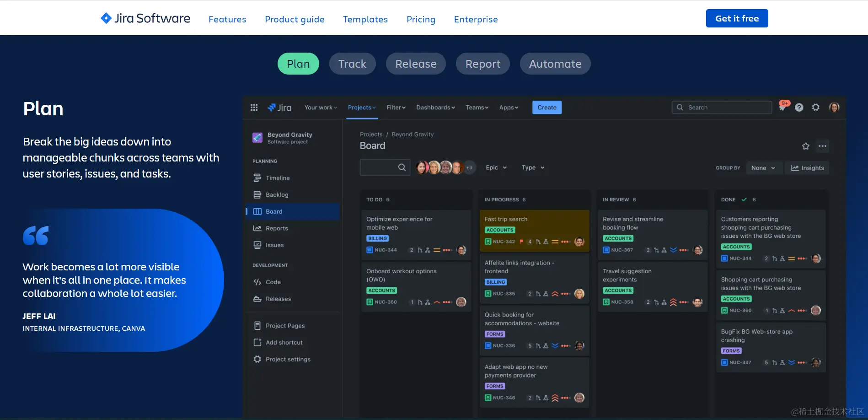Open the Product guide link
Viewport: 868px width, 420px height.
(295, 19)
